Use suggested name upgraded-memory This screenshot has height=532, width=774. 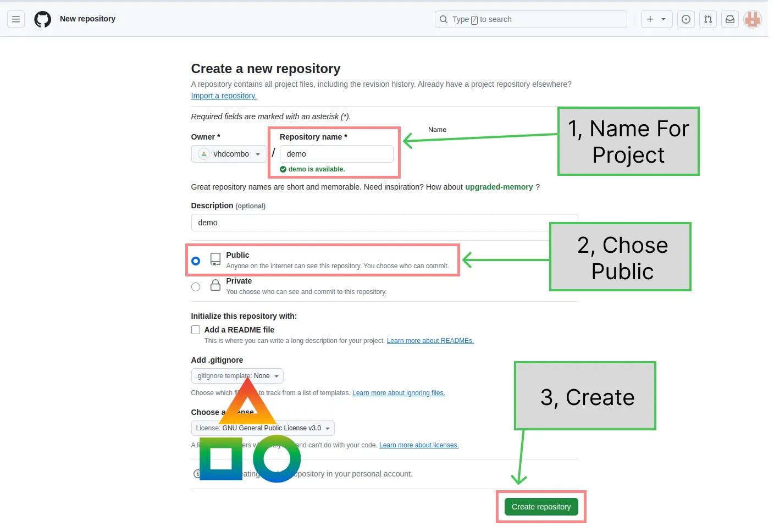pyautogui.click(x=499, y=187)
